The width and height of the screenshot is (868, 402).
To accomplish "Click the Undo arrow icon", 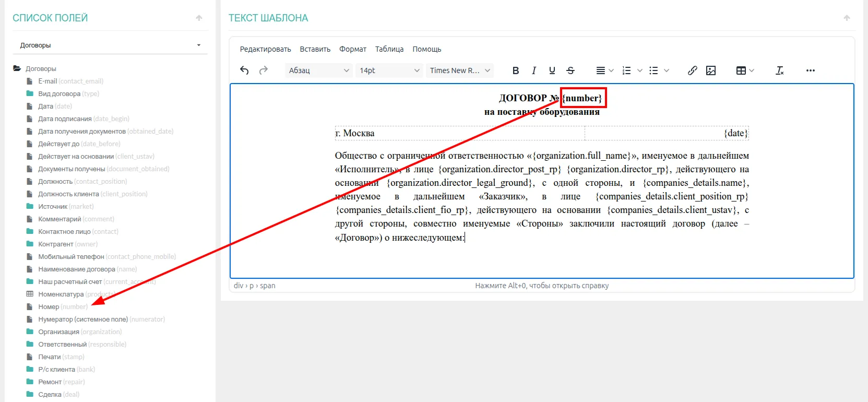I will point(244,70).
